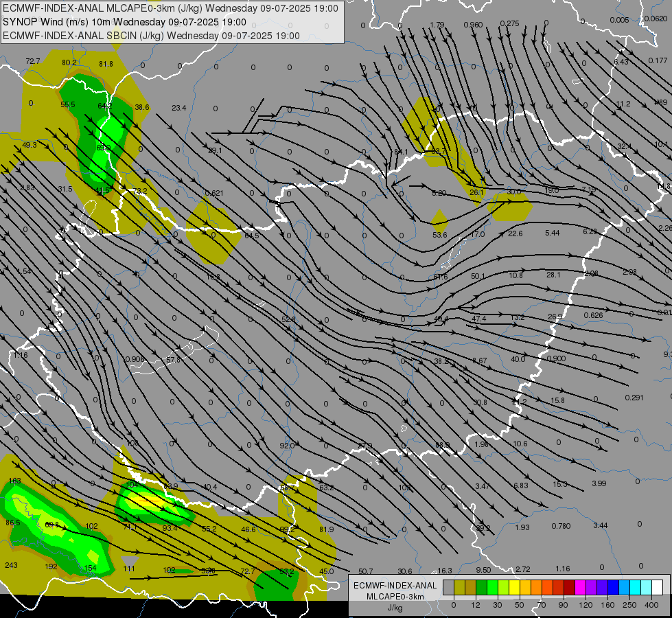Click the map value 0.005
The height and width of the screenshot is (618, 672).
620,20
